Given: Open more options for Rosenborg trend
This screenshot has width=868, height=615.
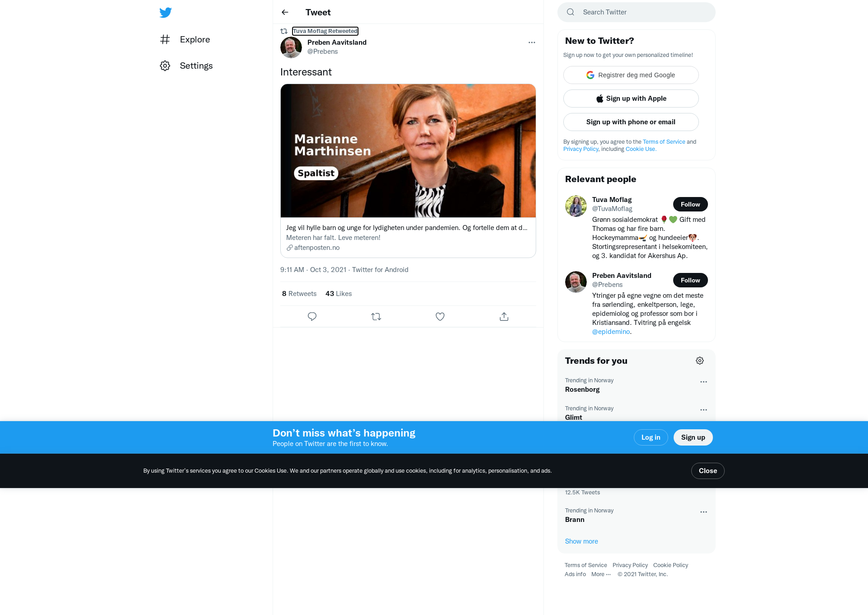Looking at the screenshot, I should 703,382.
